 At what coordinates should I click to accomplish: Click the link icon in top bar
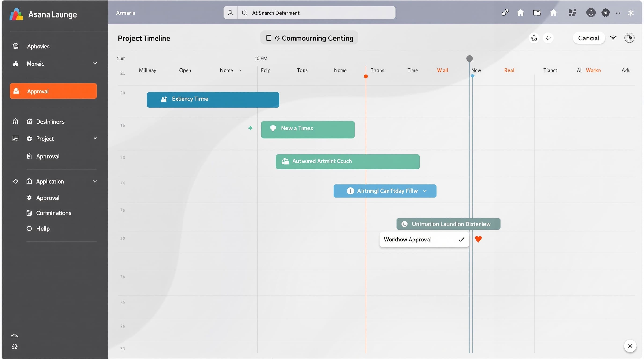pyautogui.click(x=505, y=12)
